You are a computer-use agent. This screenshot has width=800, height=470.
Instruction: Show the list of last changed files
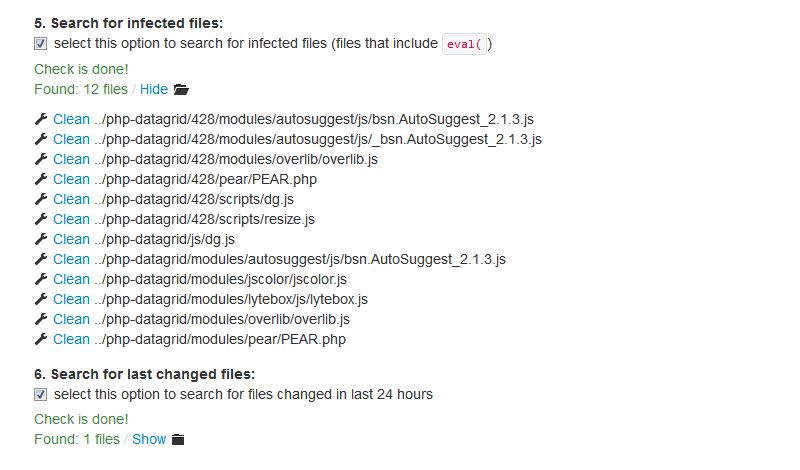(149, 439)
